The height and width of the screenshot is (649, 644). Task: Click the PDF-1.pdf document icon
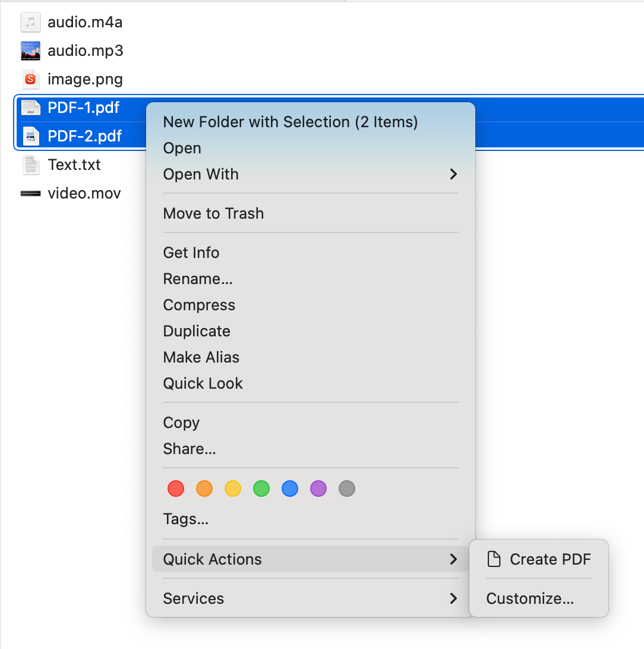[30, 108]
